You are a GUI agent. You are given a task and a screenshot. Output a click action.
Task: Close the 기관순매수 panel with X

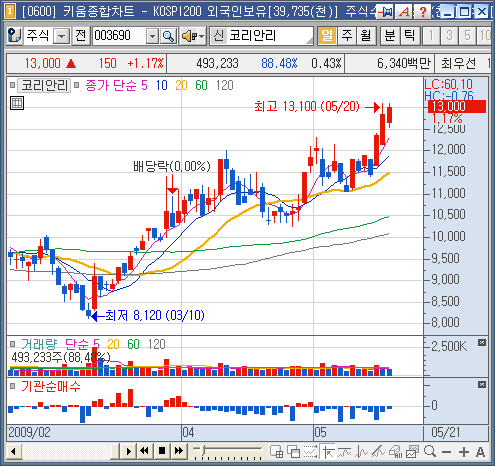click(482, 385)
